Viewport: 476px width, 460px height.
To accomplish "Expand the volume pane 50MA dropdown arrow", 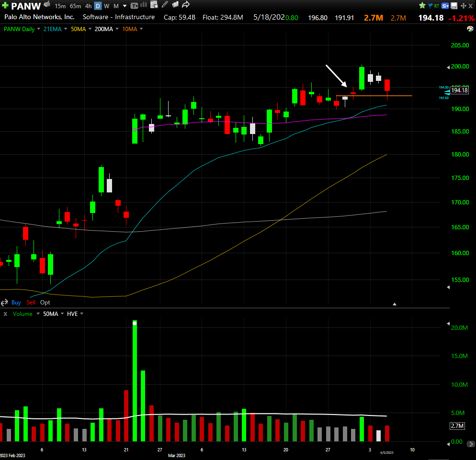I will [x=62, y=314].
